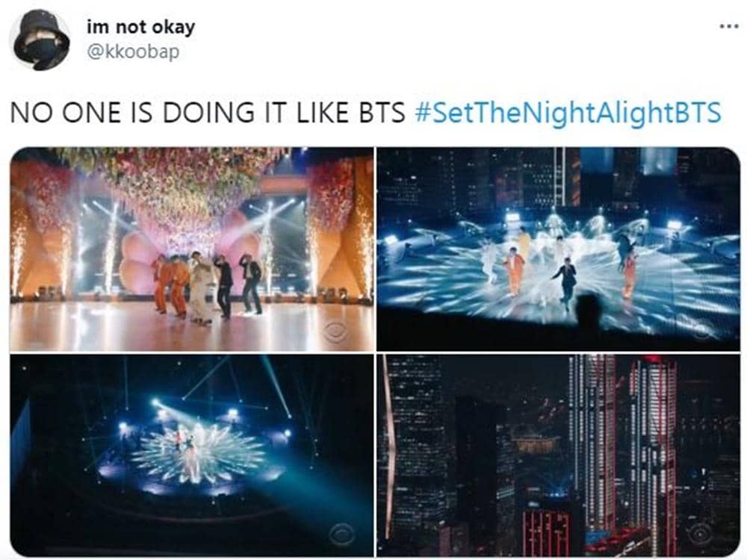Open the #SetTheNightAlightBTS hashtag
The height and width of the screenshot is (560, 747).
pos(568,113)
